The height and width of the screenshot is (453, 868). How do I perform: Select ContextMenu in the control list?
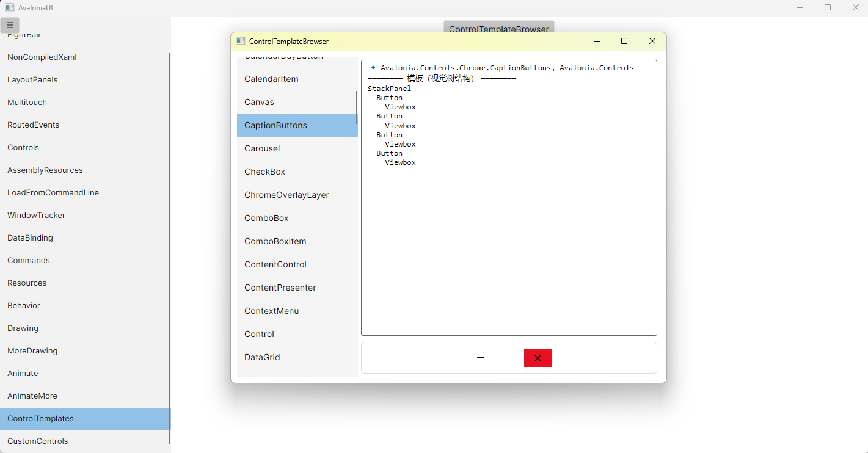(x=297, y=311)
